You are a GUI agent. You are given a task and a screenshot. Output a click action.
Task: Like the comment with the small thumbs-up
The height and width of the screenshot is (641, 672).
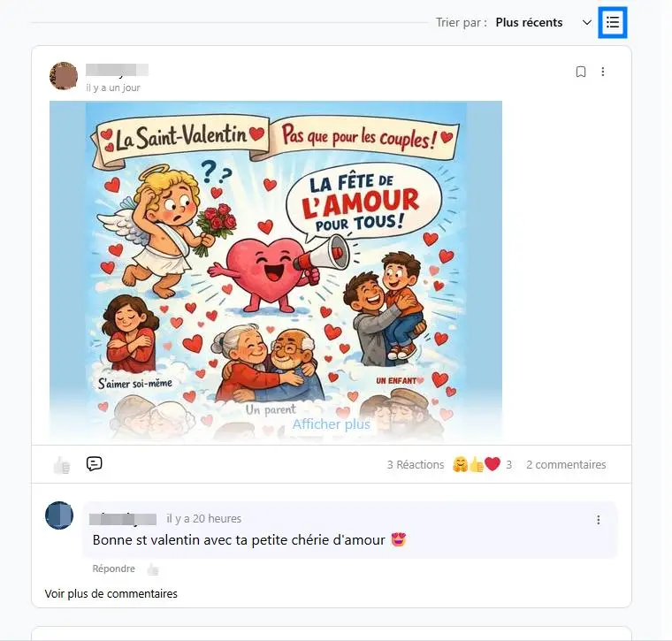[153, 569]
